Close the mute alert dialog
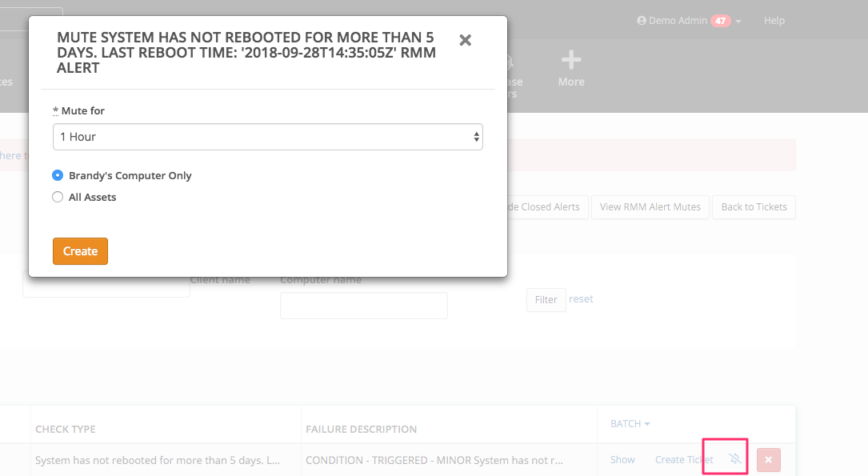This screenshot has width=868, height=476. 465,40
